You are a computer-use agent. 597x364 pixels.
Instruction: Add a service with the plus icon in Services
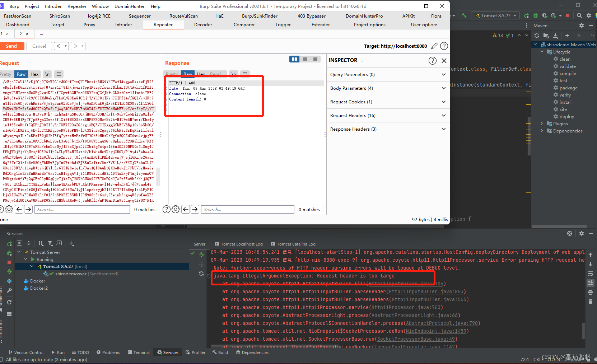pos(71,243)
